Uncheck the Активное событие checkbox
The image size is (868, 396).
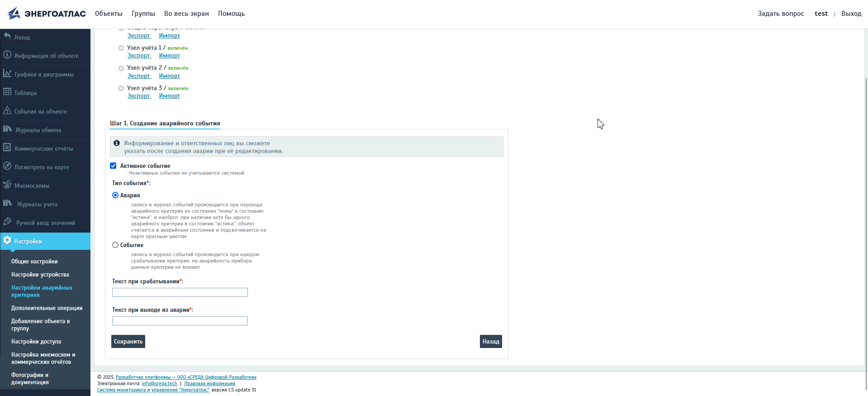(x=114, y=166)
